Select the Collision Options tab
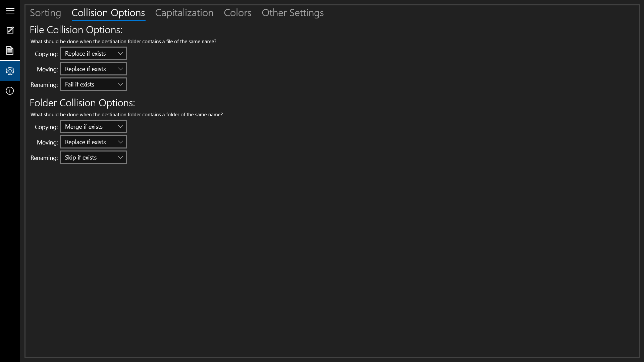 pos(108,13)
